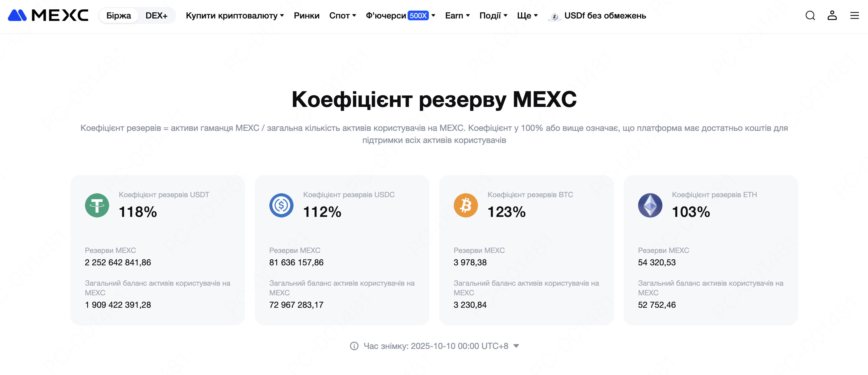
Task: Click the user account profile icon
Action: (832, 15)
